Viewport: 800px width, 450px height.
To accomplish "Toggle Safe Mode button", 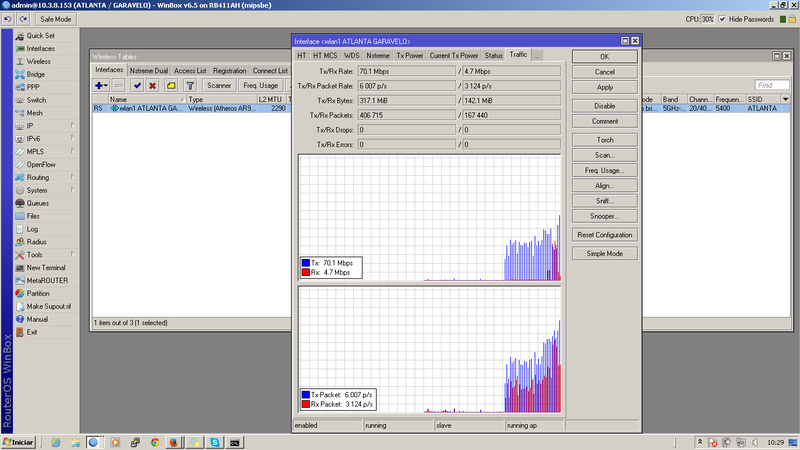I will 56,19.
